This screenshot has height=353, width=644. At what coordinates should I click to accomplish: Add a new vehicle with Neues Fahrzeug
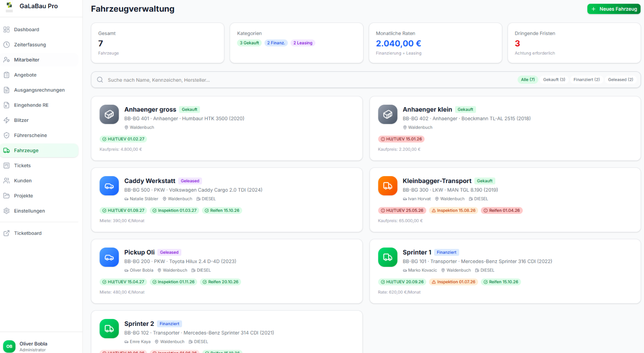(x=614, y=9)
